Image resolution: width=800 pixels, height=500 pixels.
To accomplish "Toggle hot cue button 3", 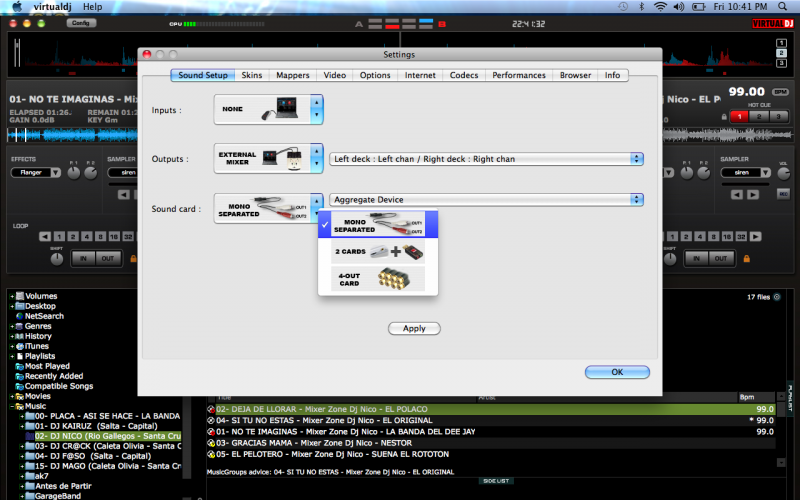I will pyautogui.click(x=778, y=117).
